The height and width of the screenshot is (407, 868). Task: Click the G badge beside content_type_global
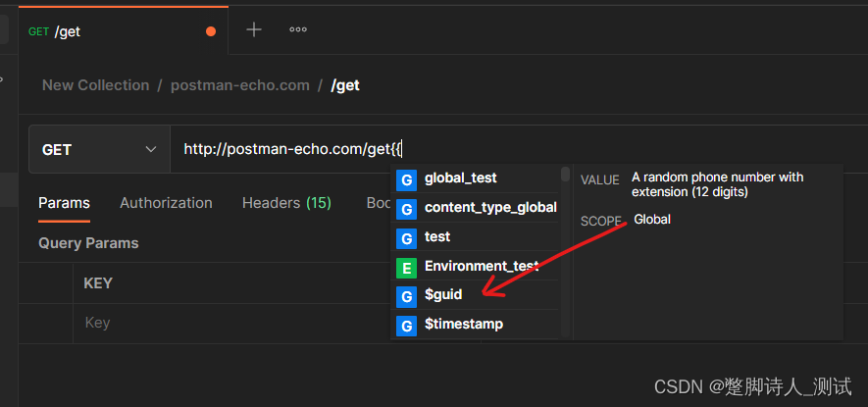pyautogui.click(x=406, y=210)
